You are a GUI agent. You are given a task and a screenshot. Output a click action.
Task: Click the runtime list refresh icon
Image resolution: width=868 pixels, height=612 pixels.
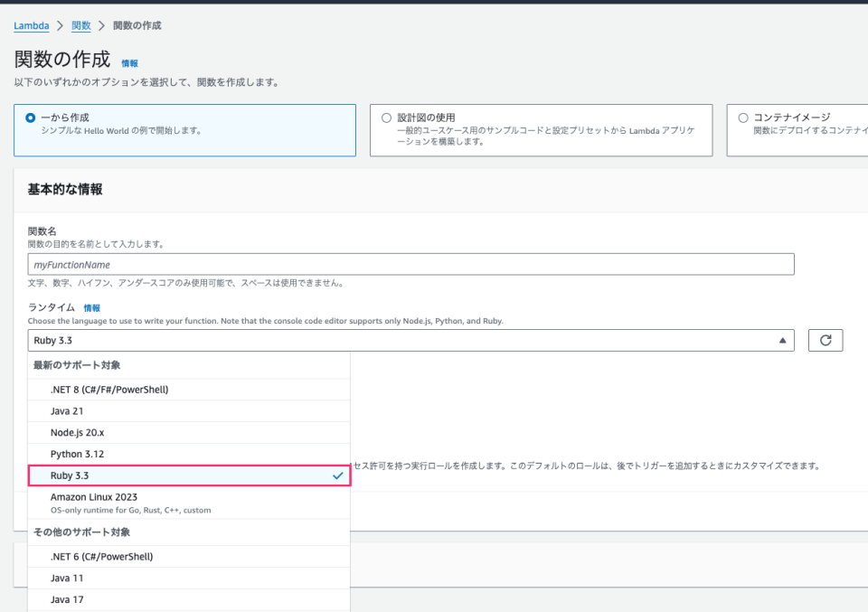click(x=826, y=340)
